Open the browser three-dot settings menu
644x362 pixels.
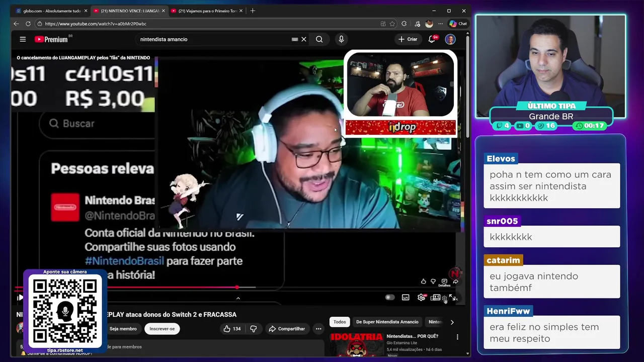click(440, 24)
